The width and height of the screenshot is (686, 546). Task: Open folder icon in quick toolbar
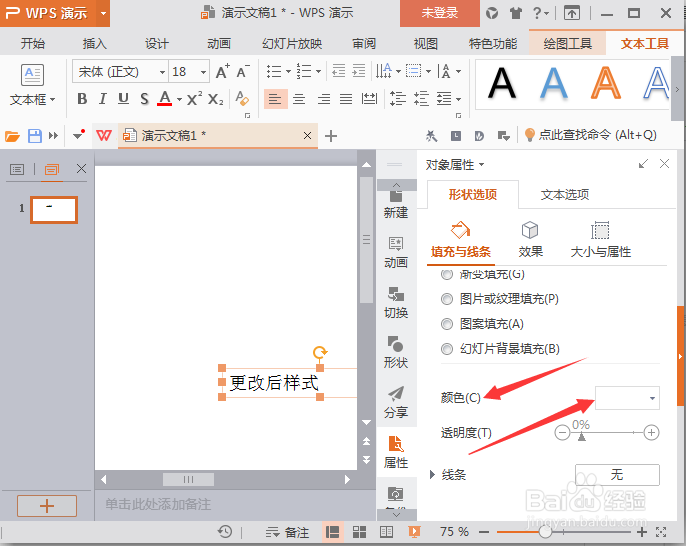12,136
